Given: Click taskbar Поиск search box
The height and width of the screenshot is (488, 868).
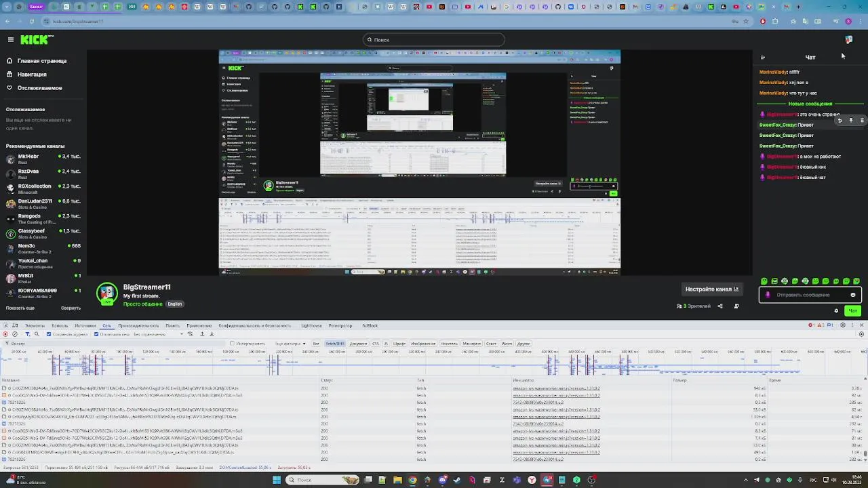Looking at the screenshot, I should click(x=322, y=480).
